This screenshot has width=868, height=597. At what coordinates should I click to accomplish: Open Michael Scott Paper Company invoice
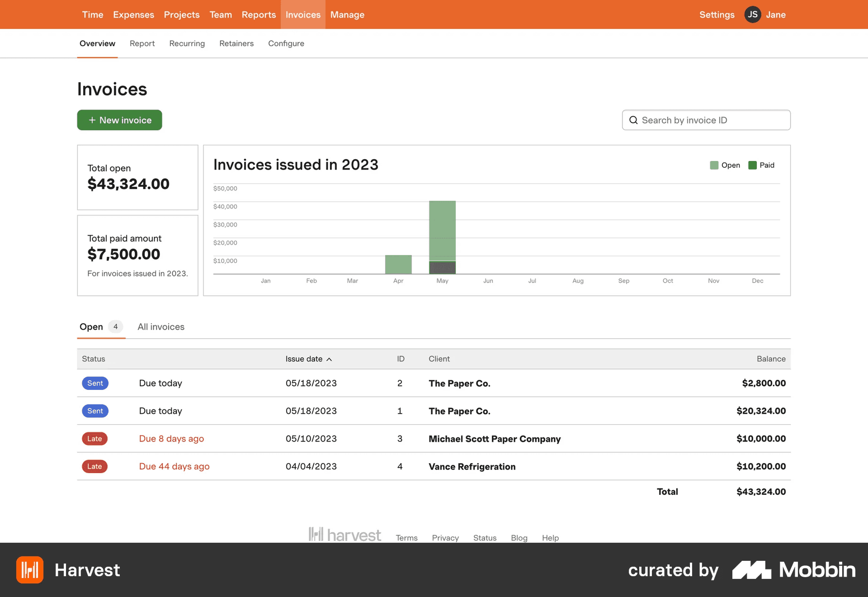coord(494,439)
